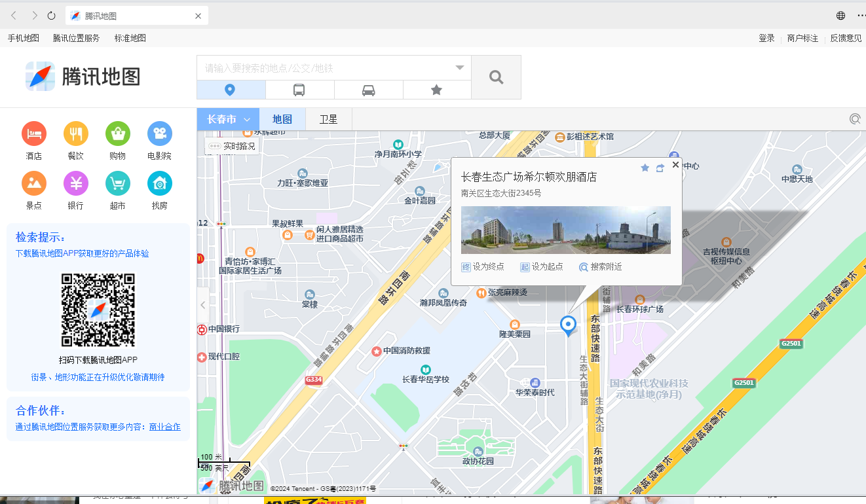Click the 中国消防救援 map icon
This screenshot has width=866, height=504.
(377, 351)
